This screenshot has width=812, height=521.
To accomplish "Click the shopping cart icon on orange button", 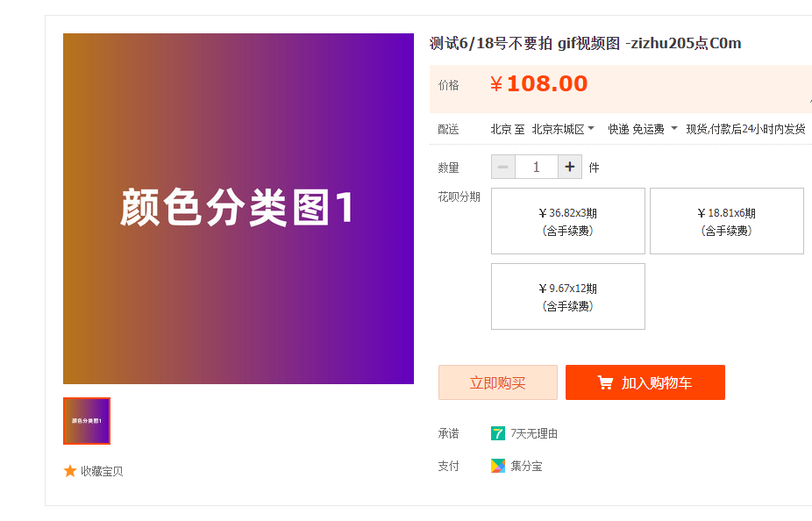I will (605, 382).
